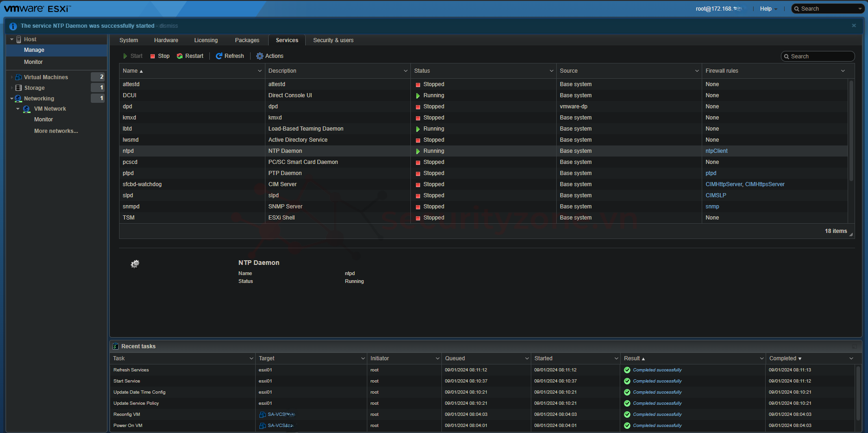The image size is (868, 433).
Task: Open the Firewall rules column dropdown
Action: pyautogui.click(x=843, y=71)
